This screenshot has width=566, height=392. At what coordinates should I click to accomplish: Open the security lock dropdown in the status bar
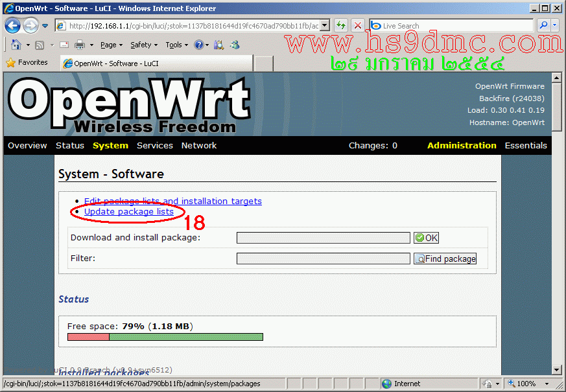pos(491,384)
